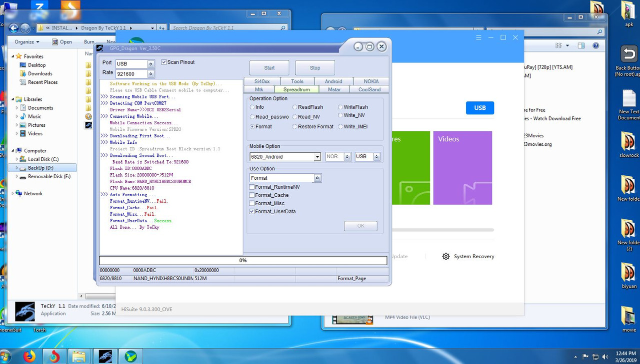Viewport: 640px width, 364px height.
Task: Open the NOR memory type dropdown
Action: coord(347,157)
